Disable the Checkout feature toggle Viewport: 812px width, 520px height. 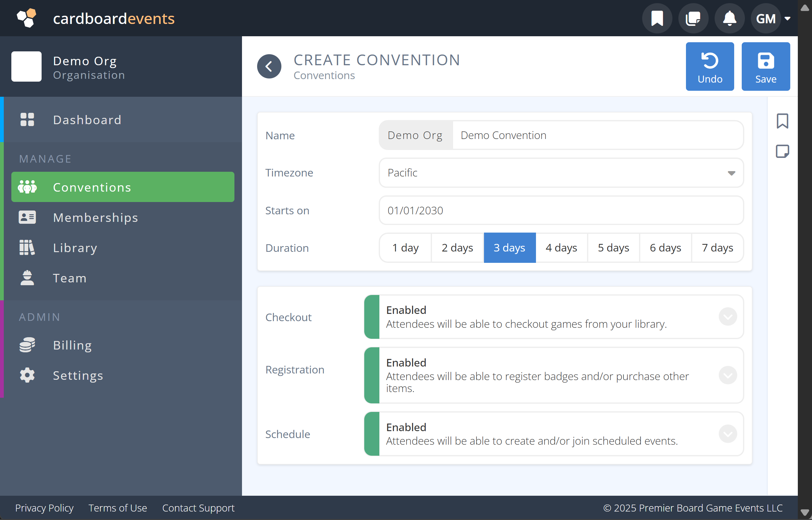[372, 317]
